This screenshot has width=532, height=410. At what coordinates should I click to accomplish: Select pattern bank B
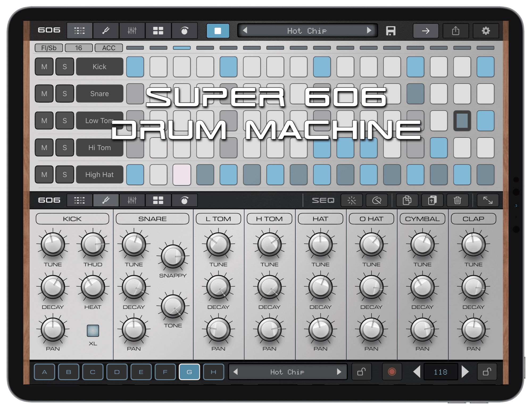tap(69, 372)
